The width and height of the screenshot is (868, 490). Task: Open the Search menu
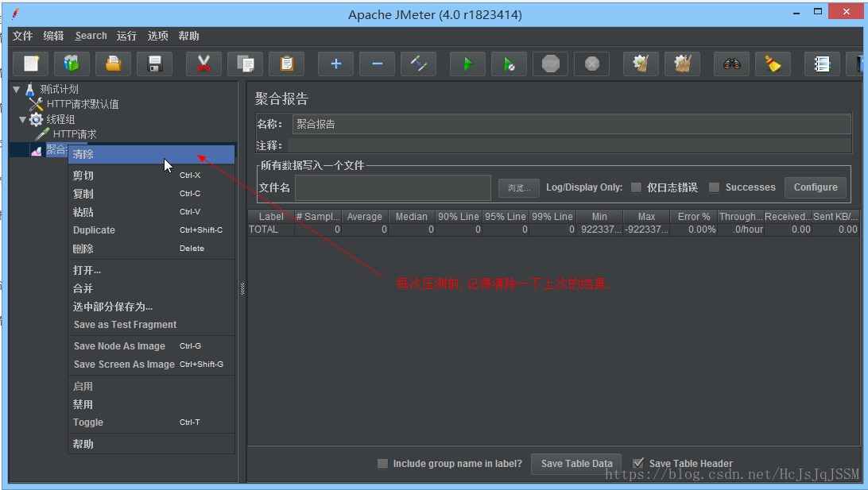(x=91, y=36)
